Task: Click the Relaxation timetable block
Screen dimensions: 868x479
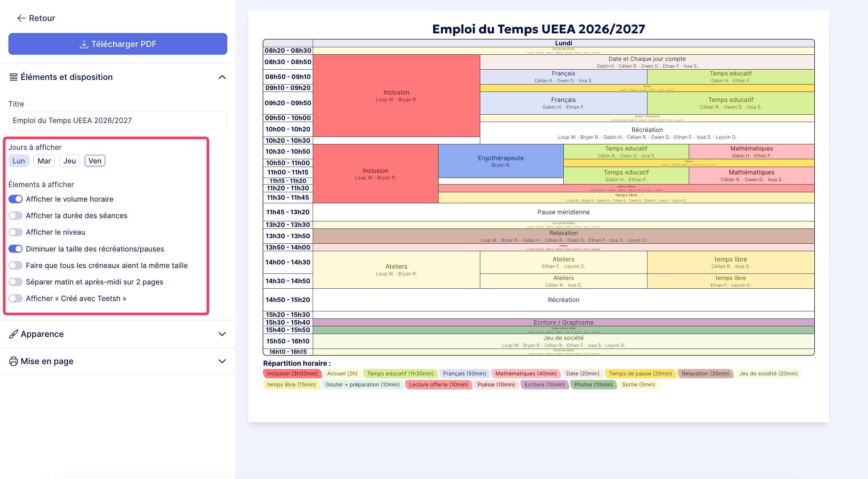Action: point(563,237)
